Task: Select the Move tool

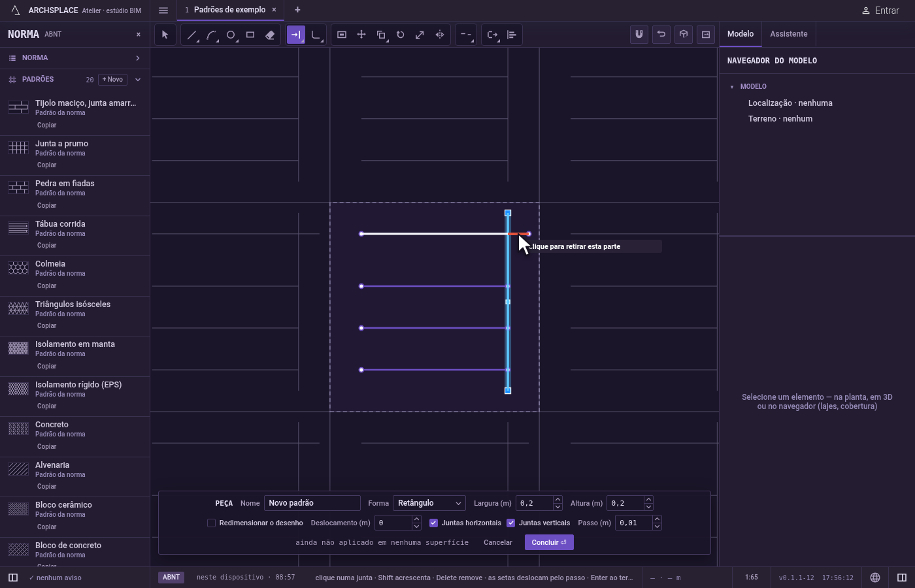Action: pyautogui.click(x=361, y=35)
